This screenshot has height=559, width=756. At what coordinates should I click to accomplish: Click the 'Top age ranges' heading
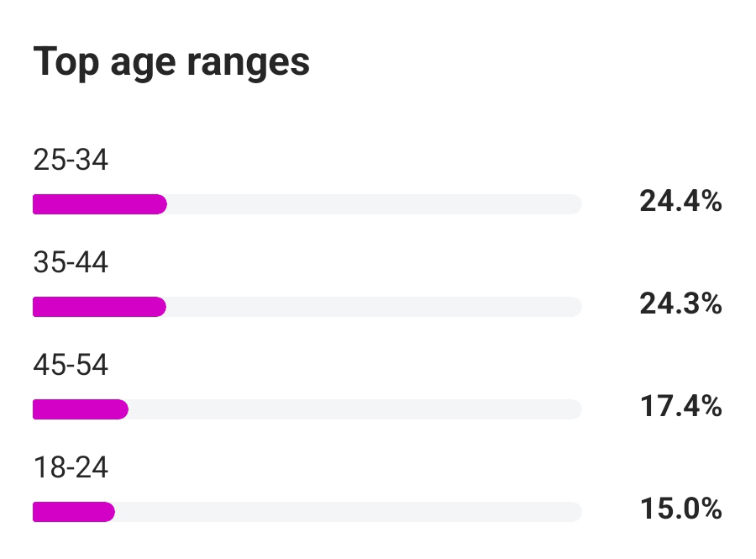(x=171, y=64)
